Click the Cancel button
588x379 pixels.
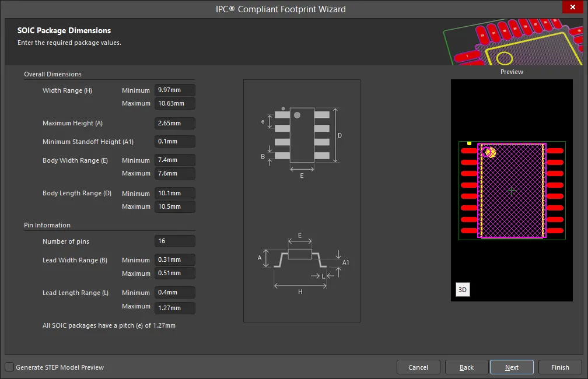(418, 367)
